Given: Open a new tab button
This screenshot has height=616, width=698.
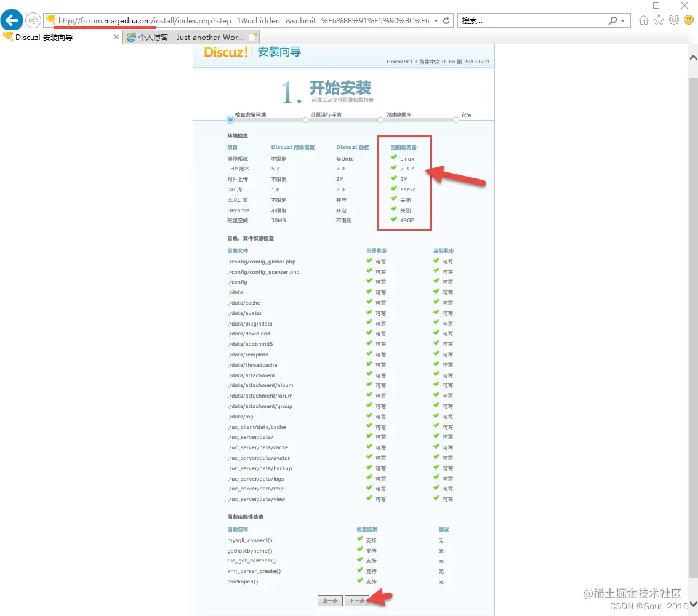Looking at the screenshot, I should click(253, 37).
